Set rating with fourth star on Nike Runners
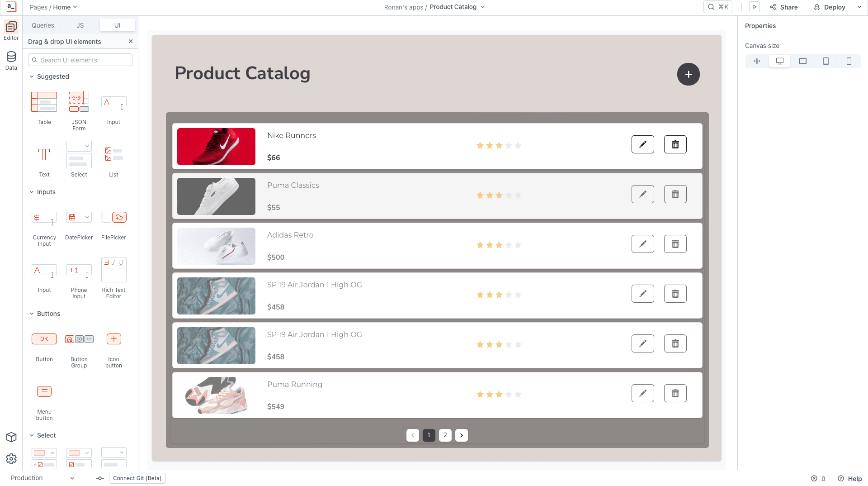 coord(509,145)
